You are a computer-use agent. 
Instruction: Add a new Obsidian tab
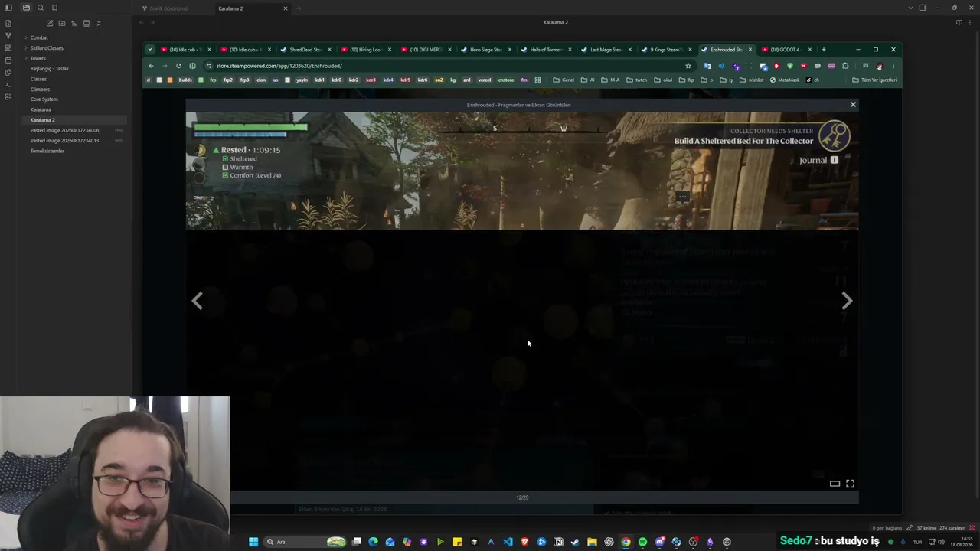[x=299, y=8]
